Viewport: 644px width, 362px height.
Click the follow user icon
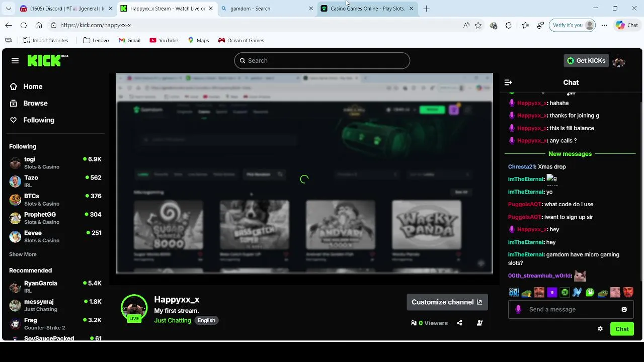479,323
